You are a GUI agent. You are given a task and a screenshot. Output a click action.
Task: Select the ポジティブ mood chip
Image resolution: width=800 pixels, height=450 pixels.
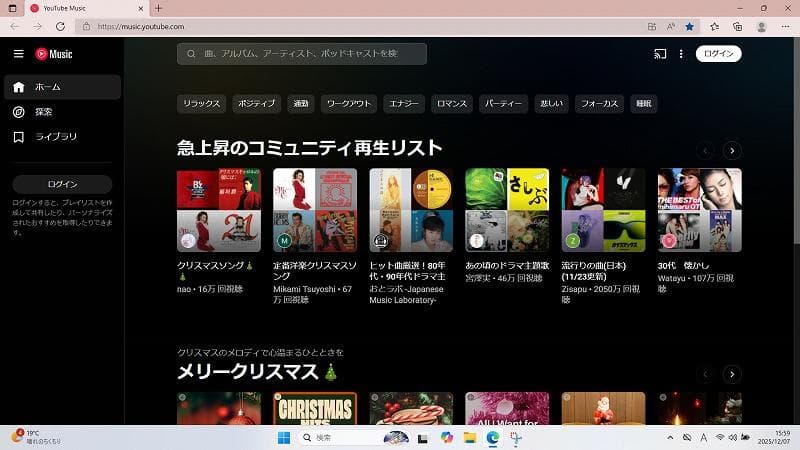pyautogui.click(x=257, y=104)
